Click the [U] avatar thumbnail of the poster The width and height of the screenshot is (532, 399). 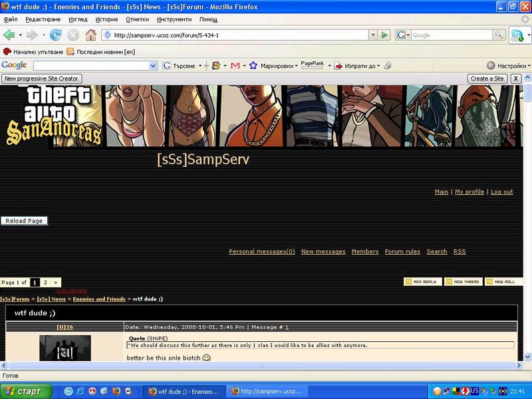tap(65, 348)
